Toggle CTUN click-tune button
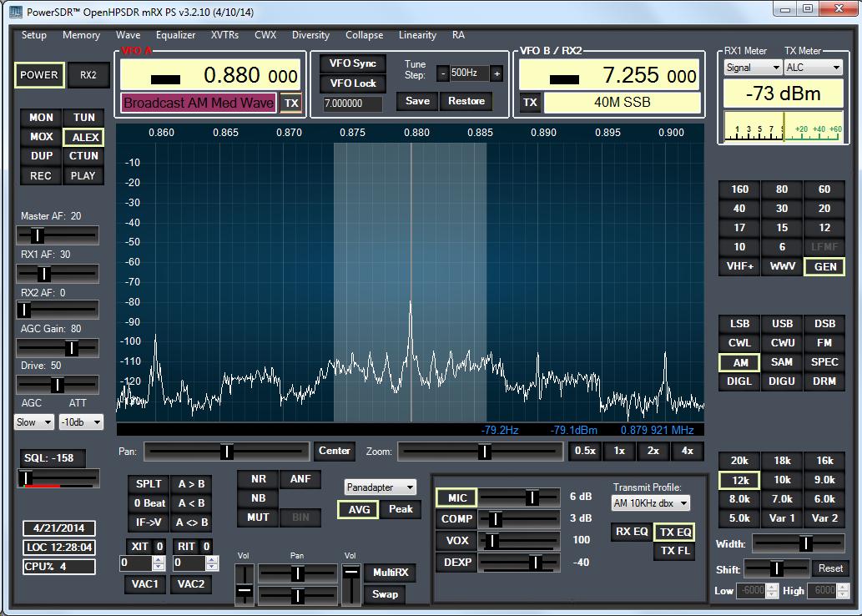The image size is (862, 616). (x=83, y=155)
